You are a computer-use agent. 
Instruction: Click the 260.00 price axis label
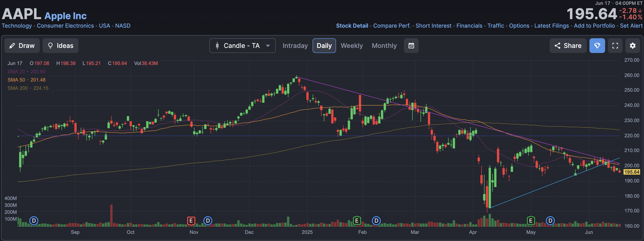[x=632, y=75]
